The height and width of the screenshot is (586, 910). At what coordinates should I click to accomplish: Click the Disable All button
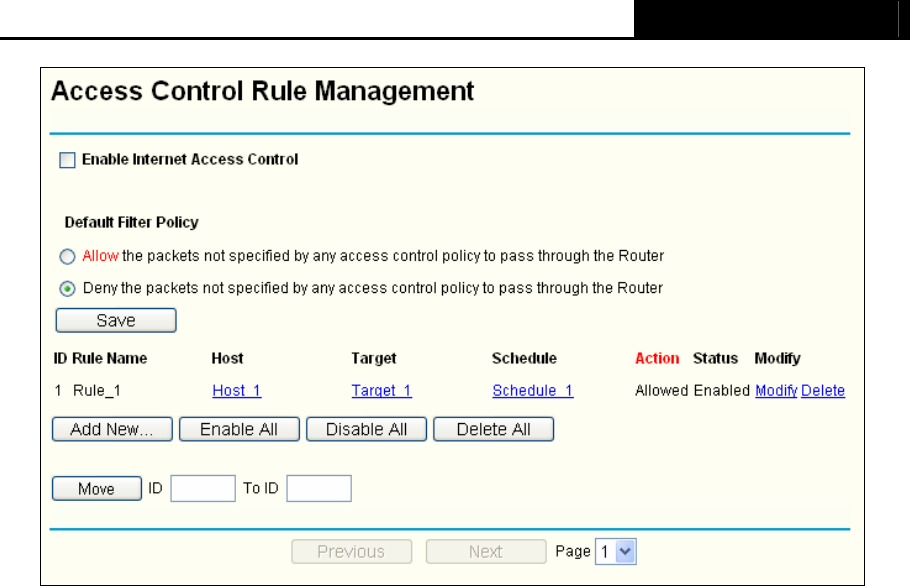366,429
